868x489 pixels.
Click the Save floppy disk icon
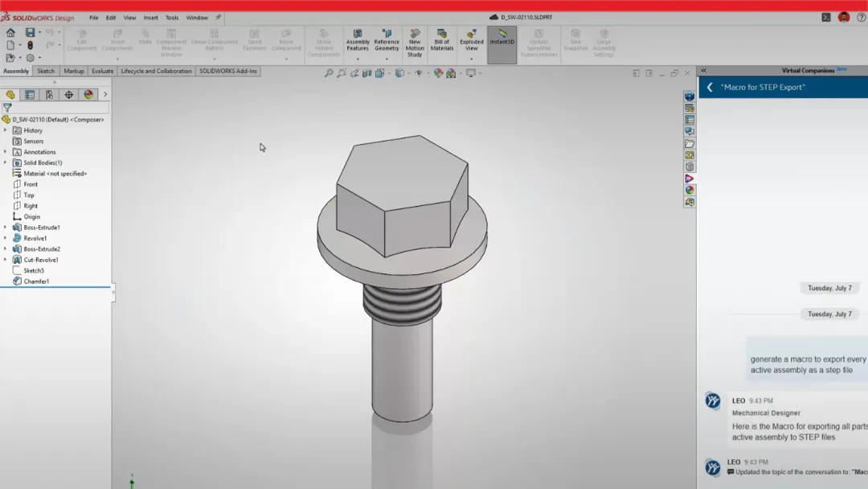[30, 33]
